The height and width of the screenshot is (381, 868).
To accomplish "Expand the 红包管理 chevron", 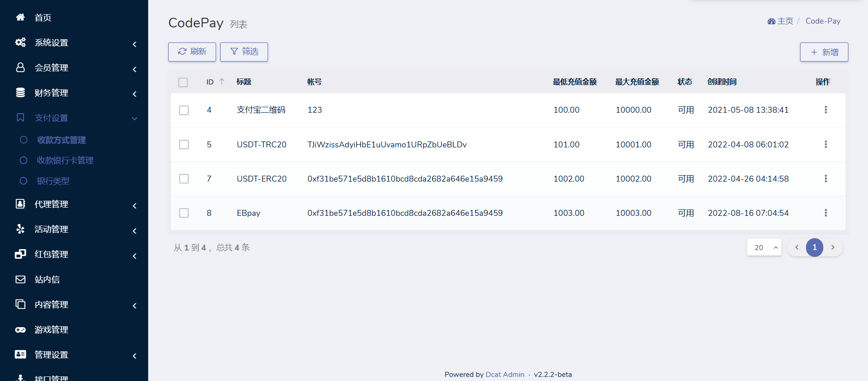I will tap(134, 256).
